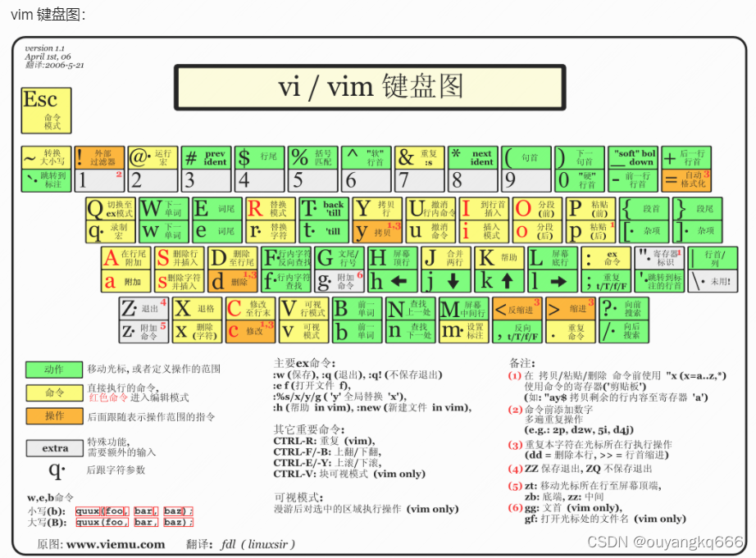Click the q 录制宏 key

coord(111,231)
